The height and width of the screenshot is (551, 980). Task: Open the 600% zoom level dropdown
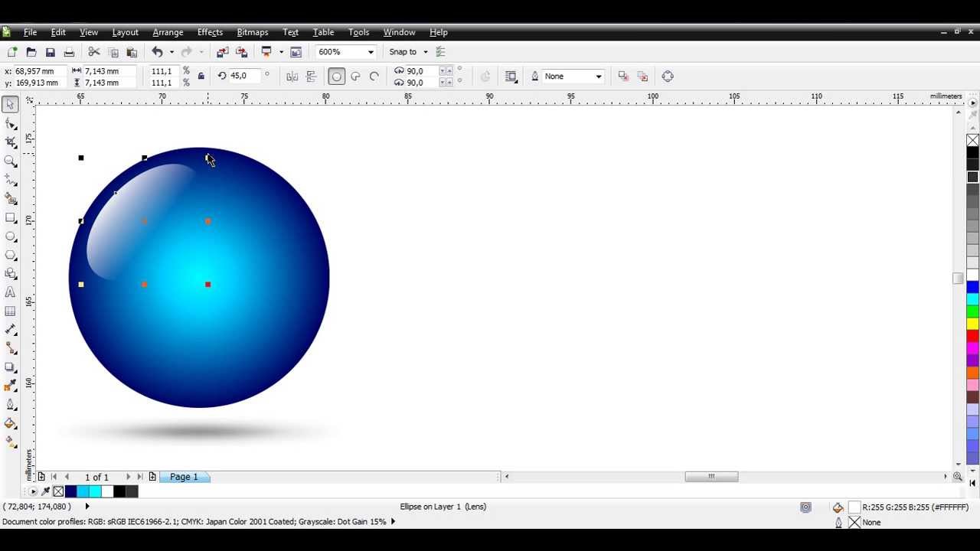coord(371,52)
